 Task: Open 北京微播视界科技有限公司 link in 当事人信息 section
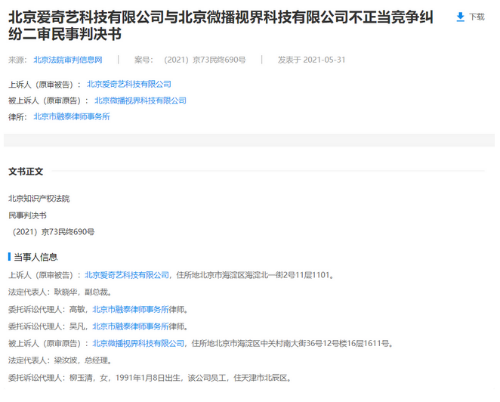[x=138, y=343]
